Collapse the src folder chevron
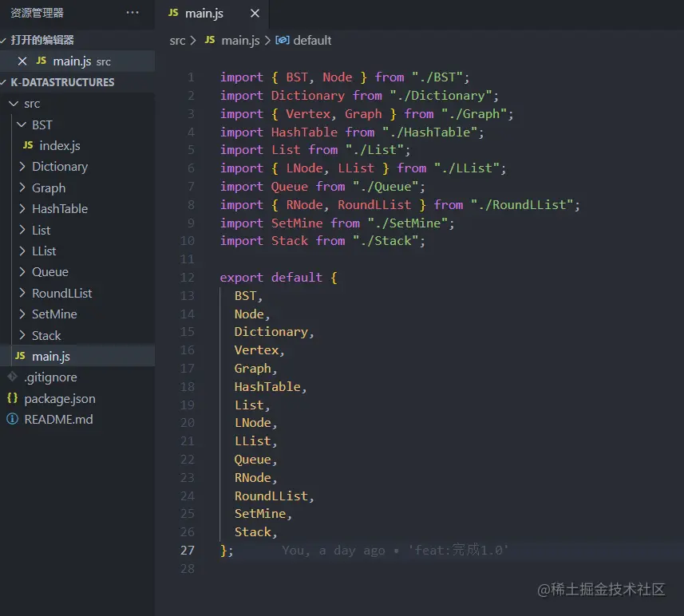 (14, 104)
